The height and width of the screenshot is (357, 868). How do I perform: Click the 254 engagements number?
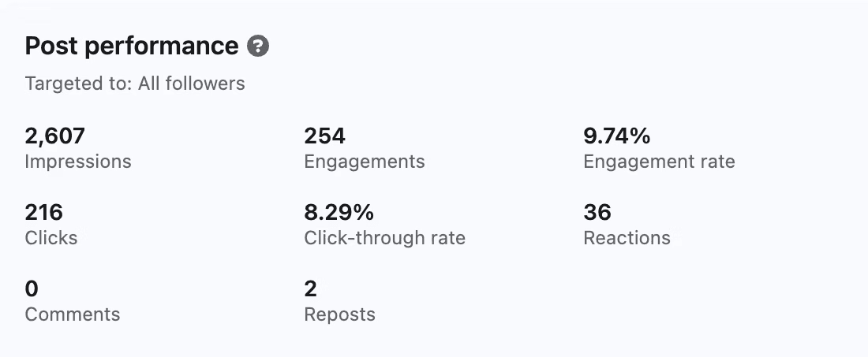[324, 136]
